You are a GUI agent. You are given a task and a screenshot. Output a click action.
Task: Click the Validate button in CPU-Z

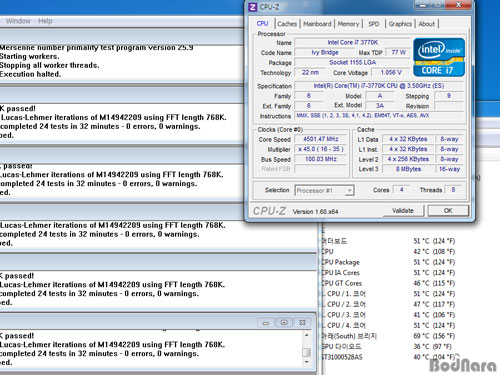click(x=403, y=211)
